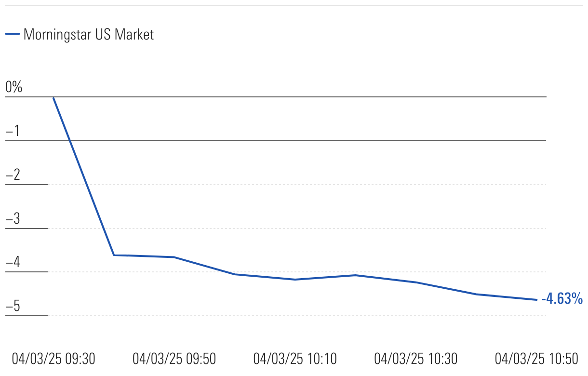Click the 0% y-axis label
The width and height of the screenshot is (588, 376).
pos(14,87)
